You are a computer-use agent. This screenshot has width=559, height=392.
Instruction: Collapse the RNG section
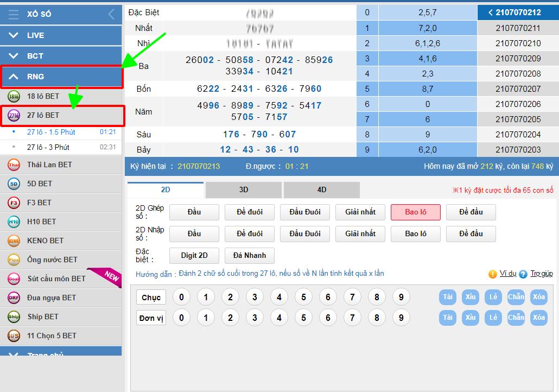(61, 77)
